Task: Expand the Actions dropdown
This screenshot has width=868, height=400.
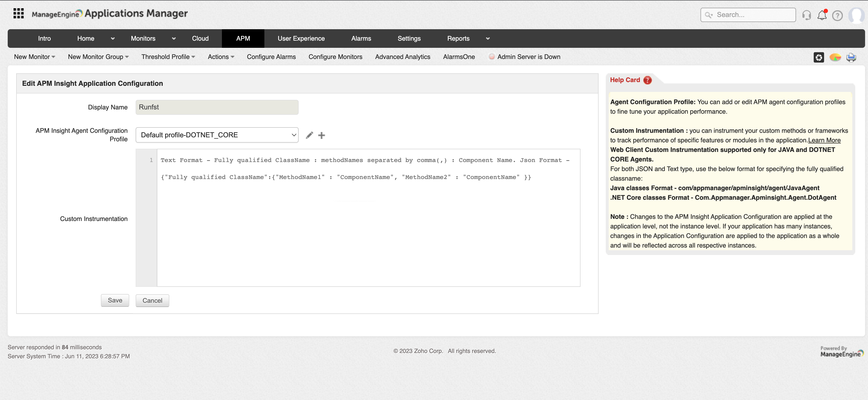Action: pos(221,57)
